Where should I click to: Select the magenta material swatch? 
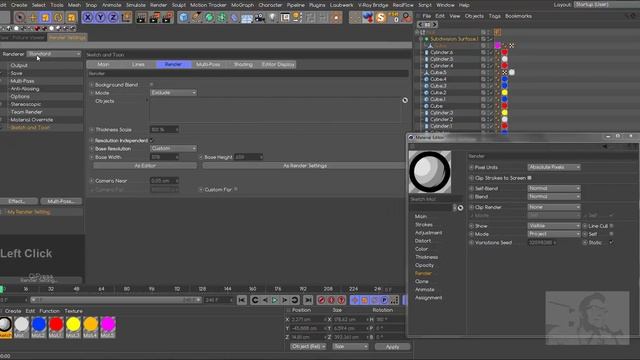108,327
